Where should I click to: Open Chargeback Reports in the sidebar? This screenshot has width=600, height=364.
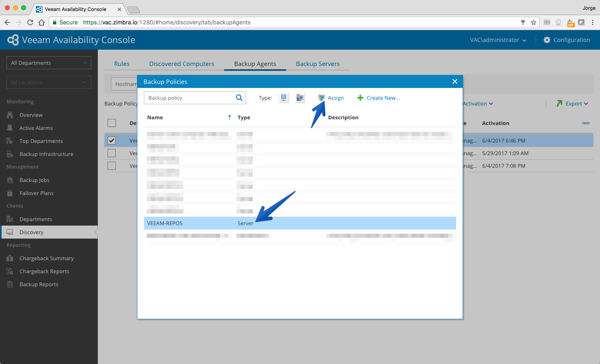tap(44, 271)
